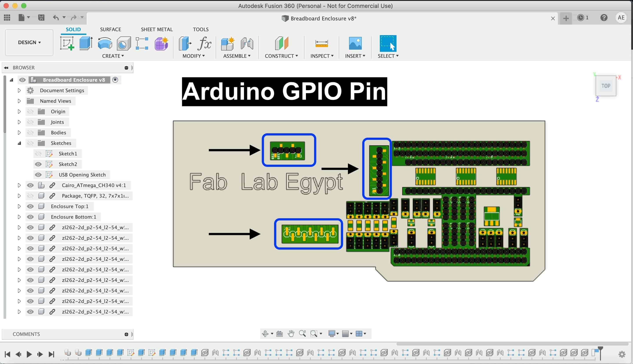Hide Enclosure Top:1 component

tap(30, 206)
